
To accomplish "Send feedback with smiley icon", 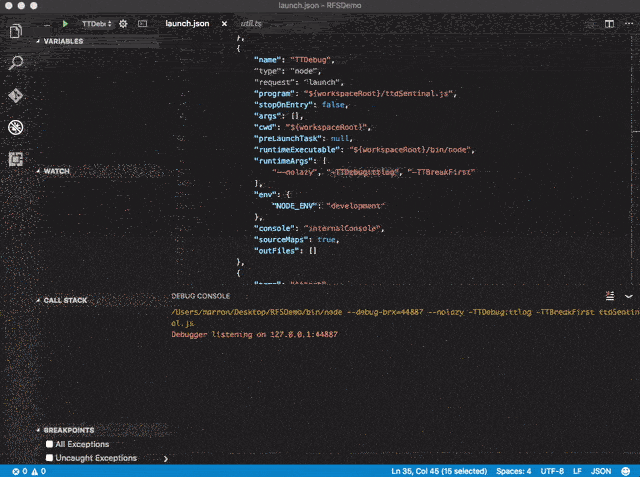I will tap(625, 471).
